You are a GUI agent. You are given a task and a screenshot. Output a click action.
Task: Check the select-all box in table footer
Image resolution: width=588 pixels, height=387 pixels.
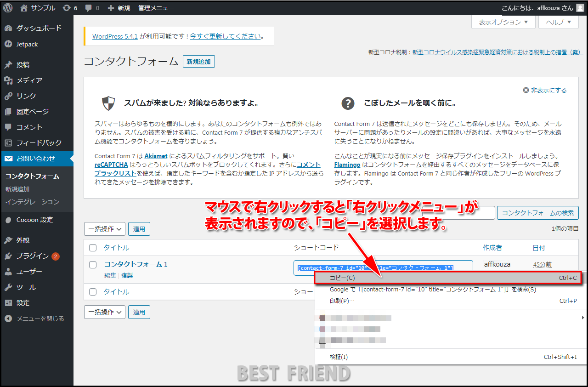(93, 292)
